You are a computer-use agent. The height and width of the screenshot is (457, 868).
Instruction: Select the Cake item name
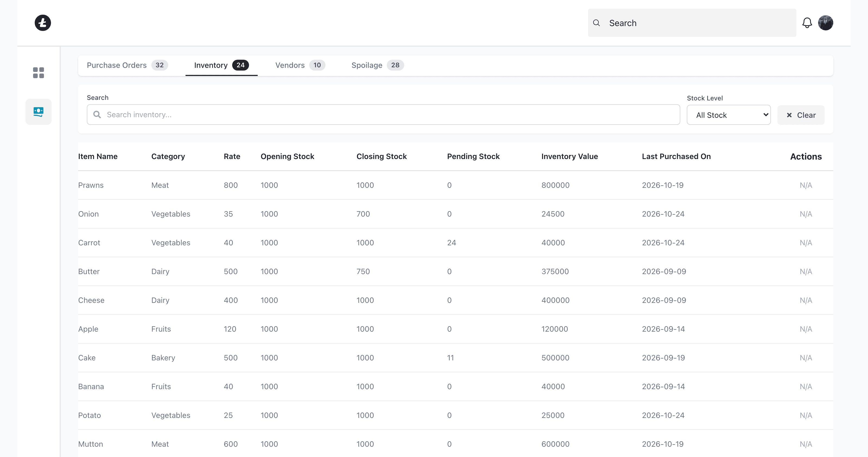click(87, 358)
